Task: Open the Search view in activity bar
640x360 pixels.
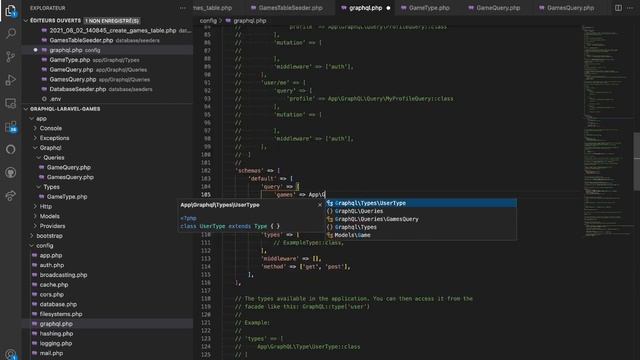Action: point(11,33)
